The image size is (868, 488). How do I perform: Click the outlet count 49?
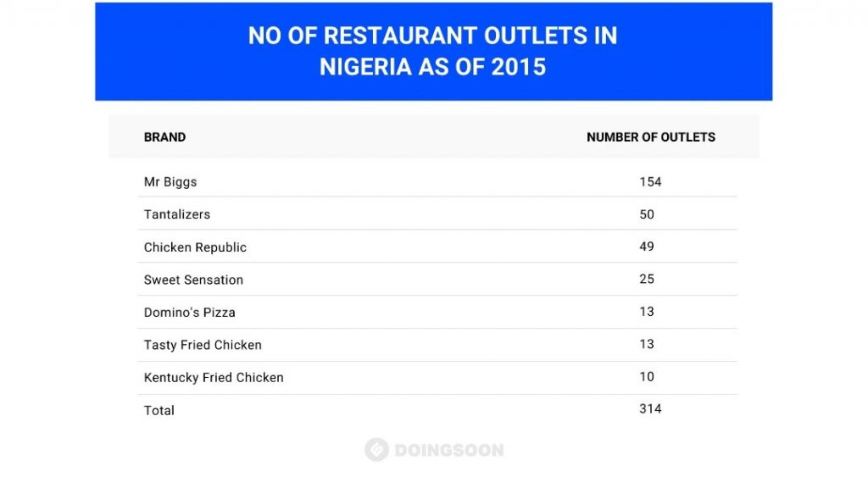click(x=647, y=247)
